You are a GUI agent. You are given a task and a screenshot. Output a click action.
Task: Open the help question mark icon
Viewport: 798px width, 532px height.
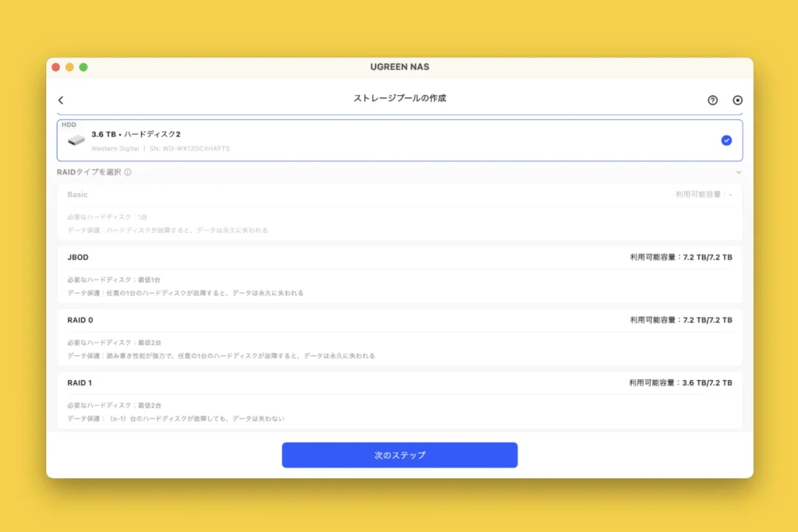pyautogui.click(x=712, y=100)
